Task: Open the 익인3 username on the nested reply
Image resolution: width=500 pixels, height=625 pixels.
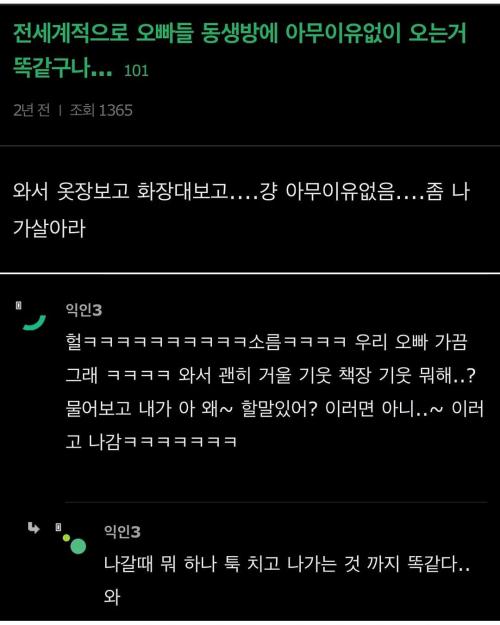Action: (122, 531)
